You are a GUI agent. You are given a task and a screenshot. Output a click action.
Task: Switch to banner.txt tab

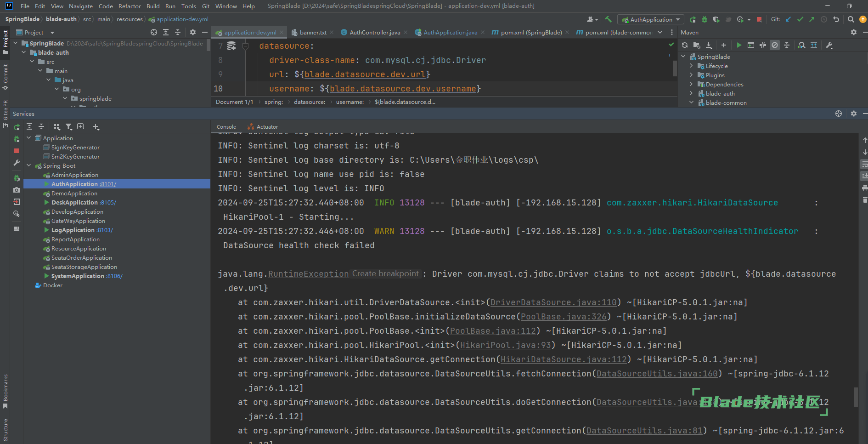coord(313,32)
